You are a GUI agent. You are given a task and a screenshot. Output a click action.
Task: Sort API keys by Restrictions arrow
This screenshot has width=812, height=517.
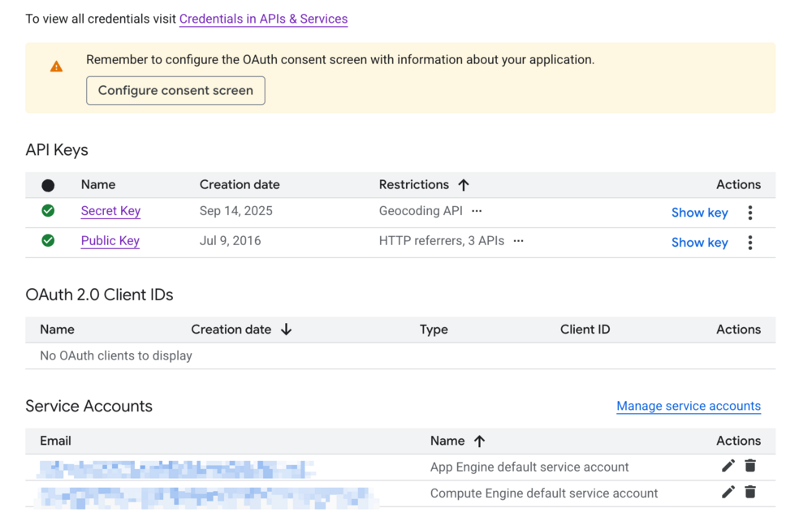(464, 185)
